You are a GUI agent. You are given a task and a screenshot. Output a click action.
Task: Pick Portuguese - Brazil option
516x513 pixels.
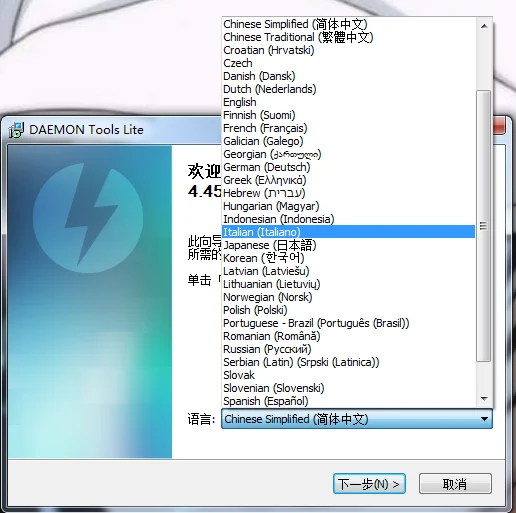click(x=348, y=323)
